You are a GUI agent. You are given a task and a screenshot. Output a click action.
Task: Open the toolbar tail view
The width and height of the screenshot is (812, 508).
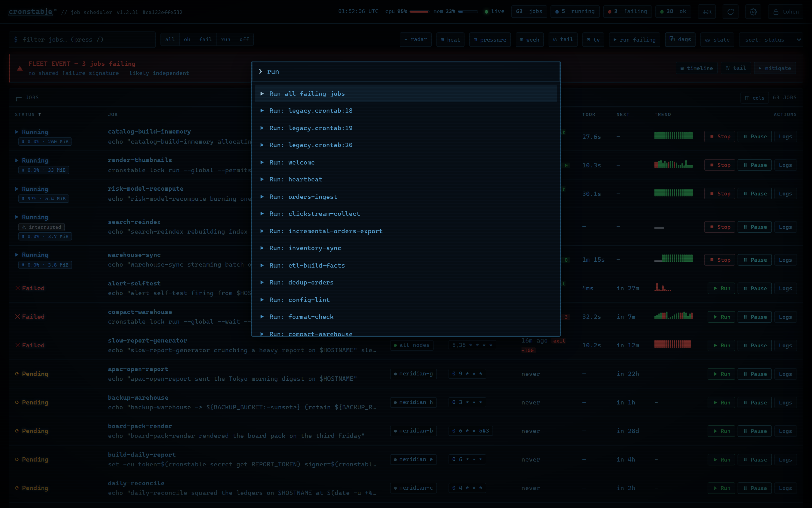click(x=563, y=40)
